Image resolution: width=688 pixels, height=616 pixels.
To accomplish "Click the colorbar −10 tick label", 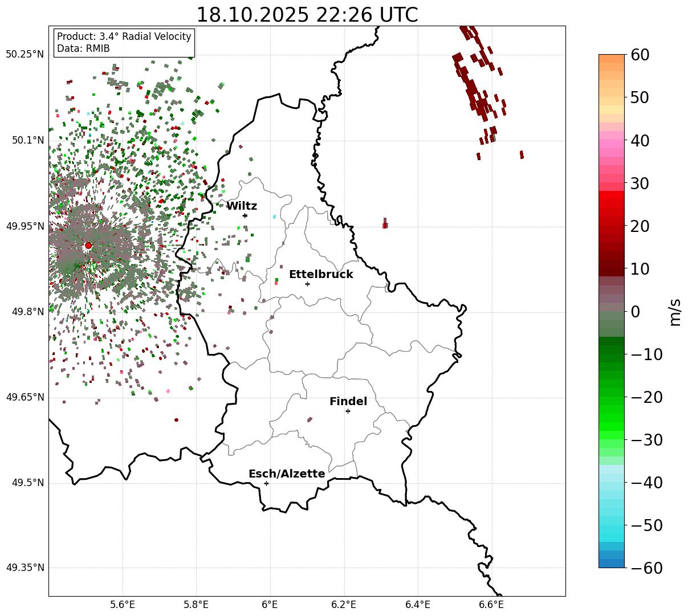I will 646,354.
